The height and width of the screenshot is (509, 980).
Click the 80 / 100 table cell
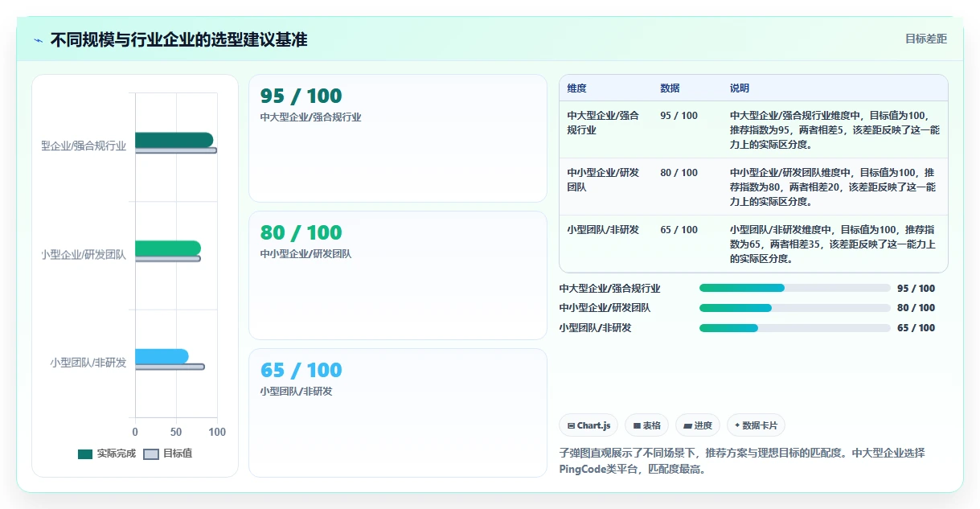pyautogui.click(x=679, y=173)
